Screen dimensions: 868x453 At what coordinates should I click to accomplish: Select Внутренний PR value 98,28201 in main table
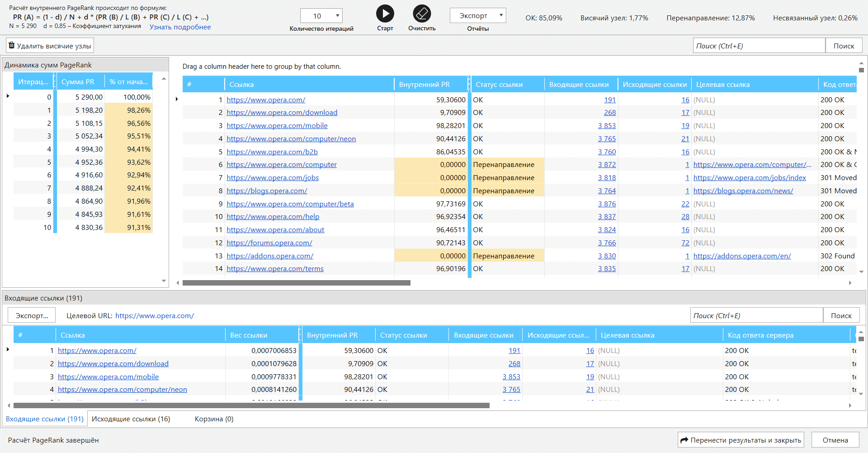point(450,126)
